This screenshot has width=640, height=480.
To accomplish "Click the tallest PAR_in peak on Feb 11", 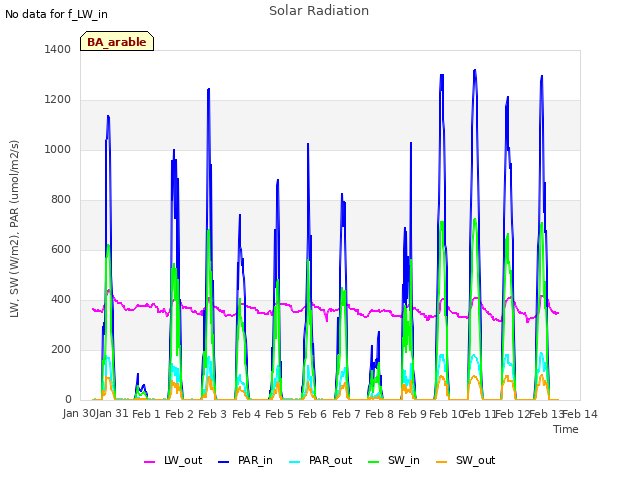I will [x=475, y=70].
